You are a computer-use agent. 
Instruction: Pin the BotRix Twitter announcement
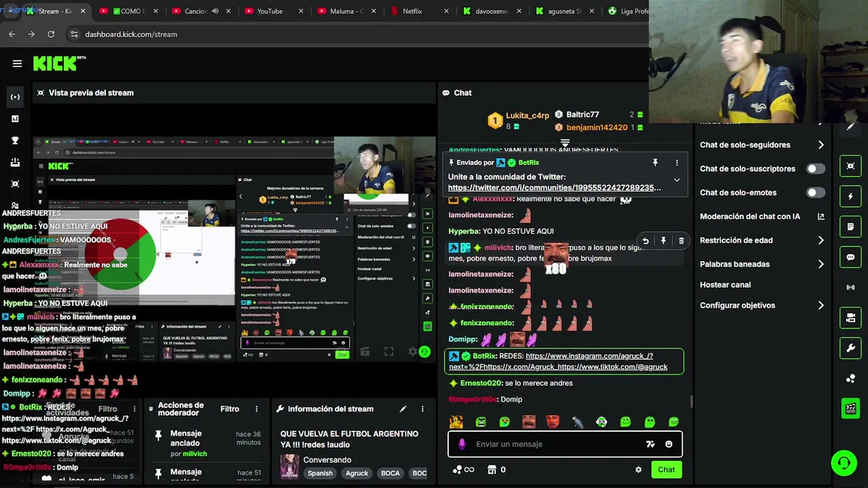point(655,163)
